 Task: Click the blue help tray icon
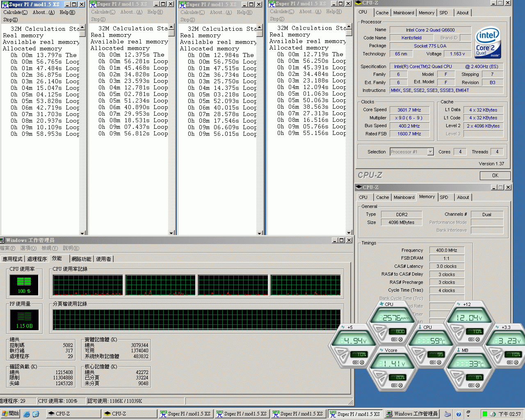[x=459, y=414]
